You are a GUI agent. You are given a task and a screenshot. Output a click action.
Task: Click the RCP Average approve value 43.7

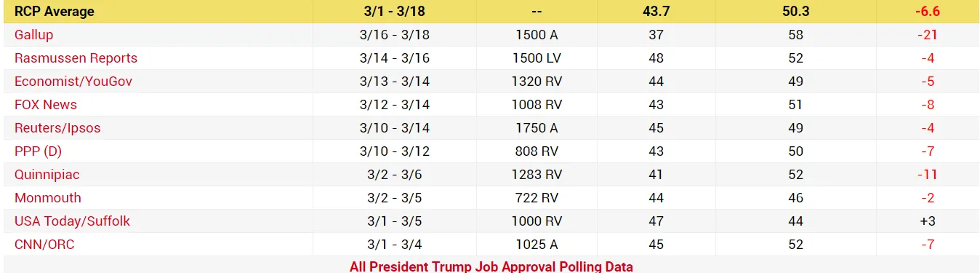click(656, 12)
